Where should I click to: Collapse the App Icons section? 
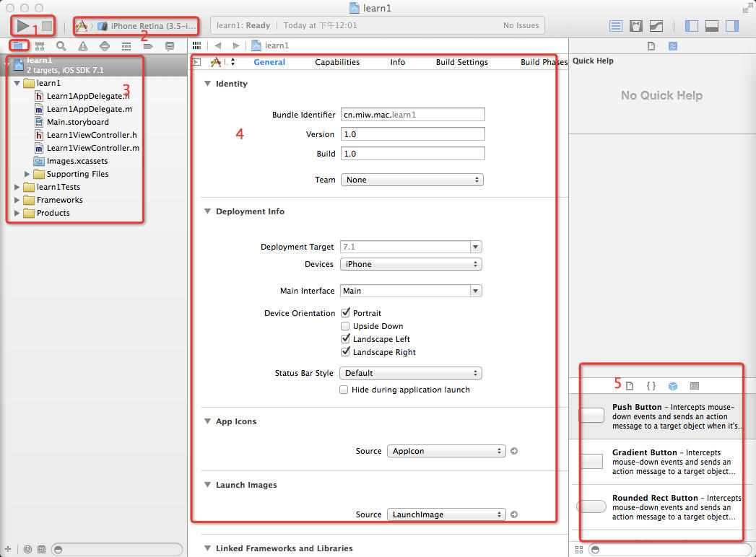(x=207, y=421)
